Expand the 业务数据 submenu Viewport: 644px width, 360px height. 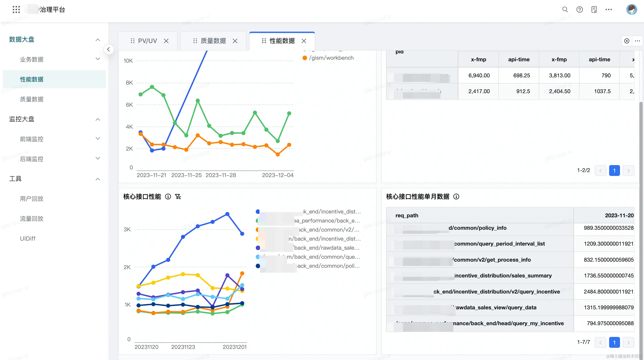click(98, 59)
